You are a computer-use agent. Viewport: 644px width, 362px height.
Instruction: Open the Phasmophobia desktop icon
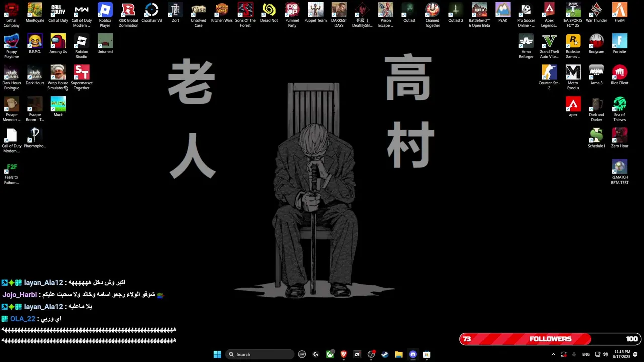35,138
